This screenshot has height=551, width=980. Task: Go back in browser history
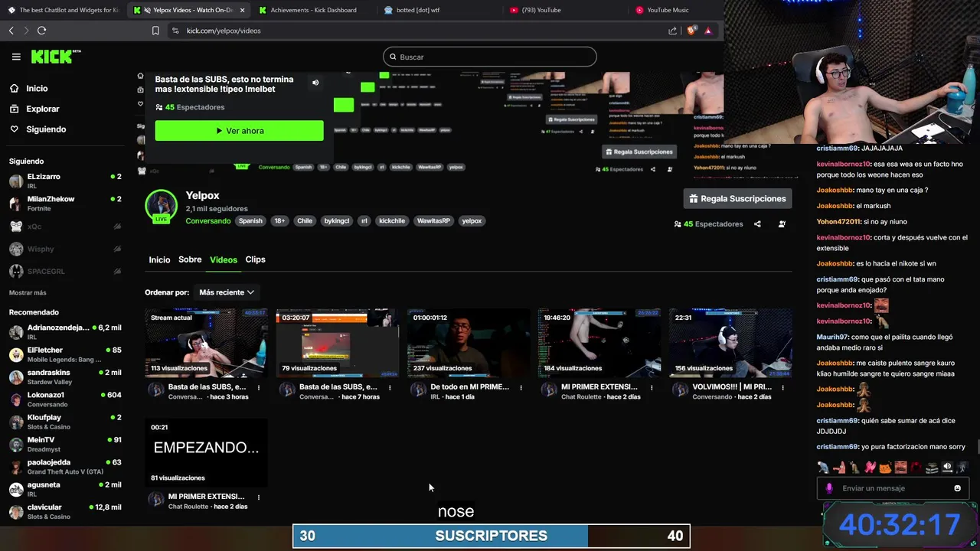[x=11, y=31]
